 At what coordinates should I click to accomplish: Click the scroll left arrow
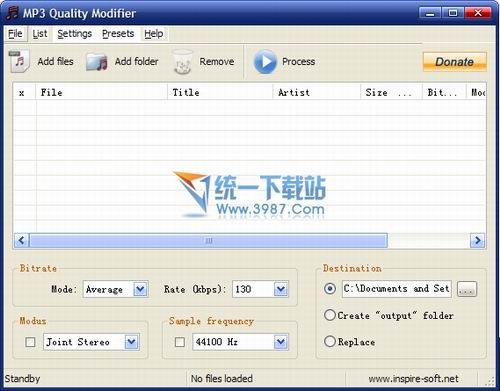[22, 240]
